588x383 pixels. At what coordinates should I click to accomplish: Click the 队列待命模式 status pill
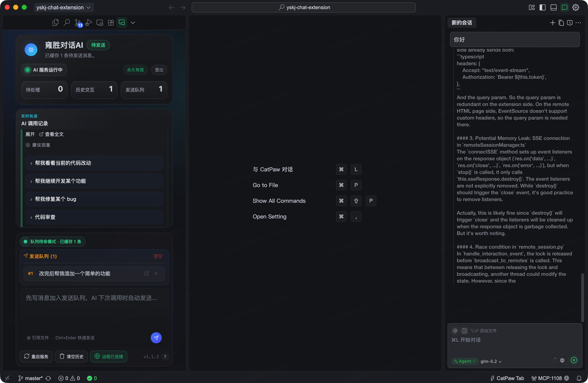53,241
